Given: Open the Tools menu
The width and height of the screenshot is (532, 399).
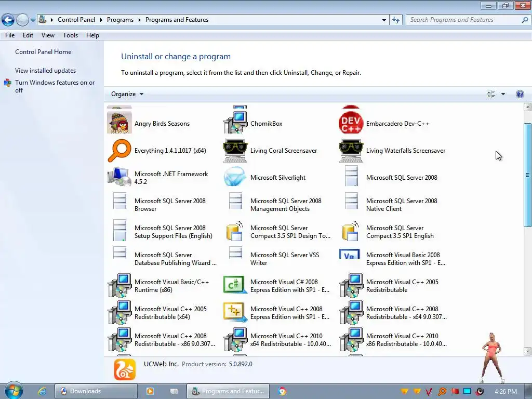Looking at the screenshot, I should click(x=70, y=35).
